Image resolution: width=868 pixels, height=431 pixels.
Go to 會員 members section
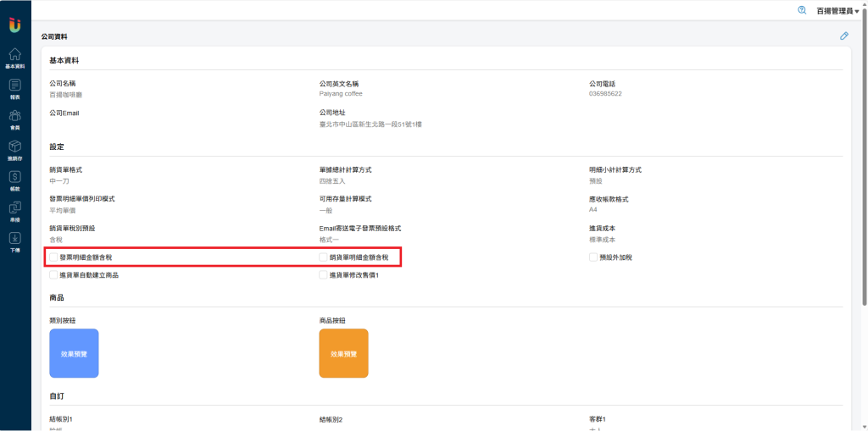[x=14, y=119]
